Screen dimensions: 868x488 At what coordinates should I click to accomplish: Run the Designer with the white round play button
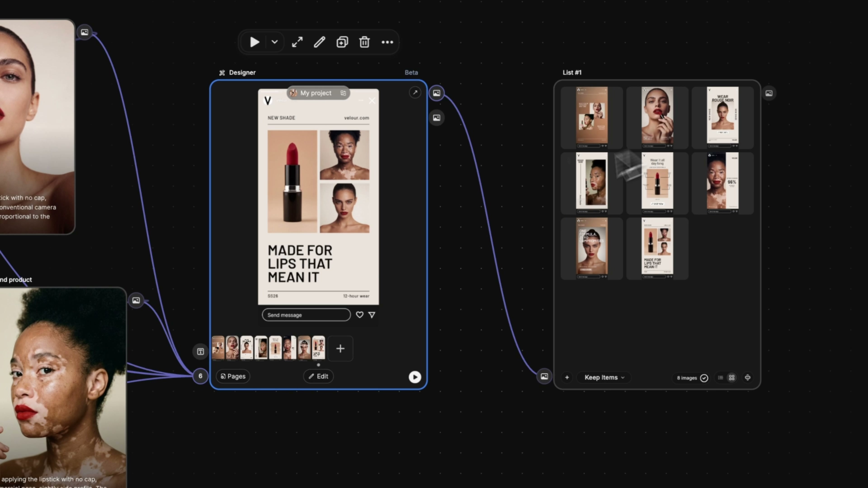coord(415,377)
